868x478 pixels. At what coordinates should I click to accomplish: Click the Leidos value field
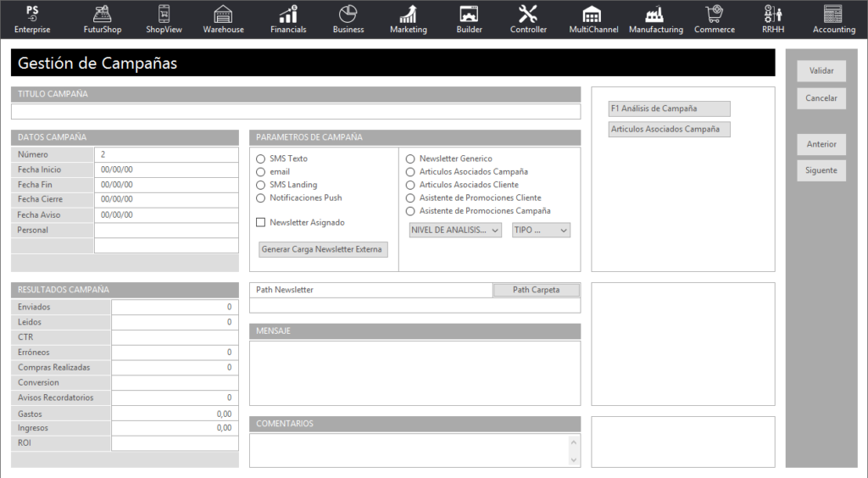tap(175, 322)
